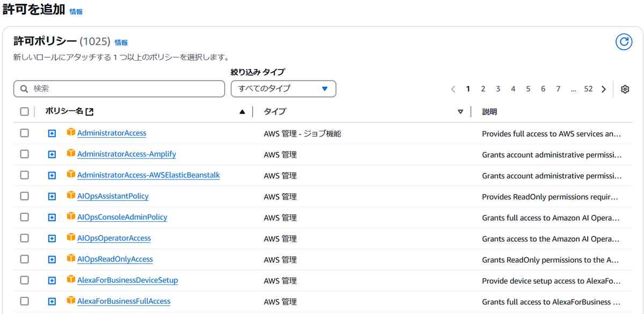This screenshot has width=644, height=314.
Task: Click policy icon for AlexaForBusinessDeviceSetup
Action: (71, 280)
